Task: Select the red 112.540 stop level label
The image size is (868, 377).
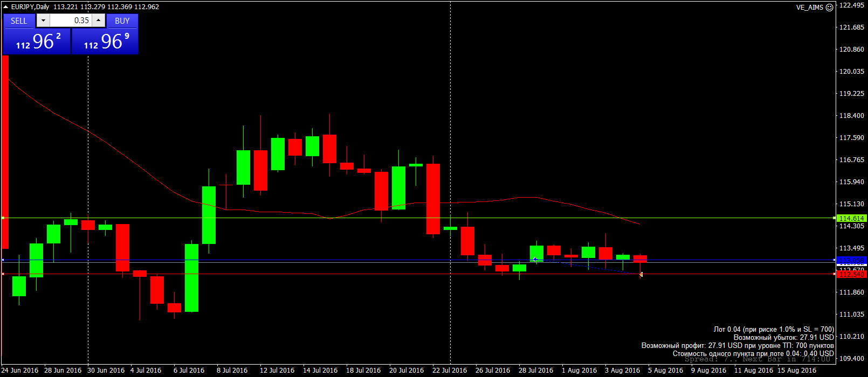Action: [x=852, y=274]
